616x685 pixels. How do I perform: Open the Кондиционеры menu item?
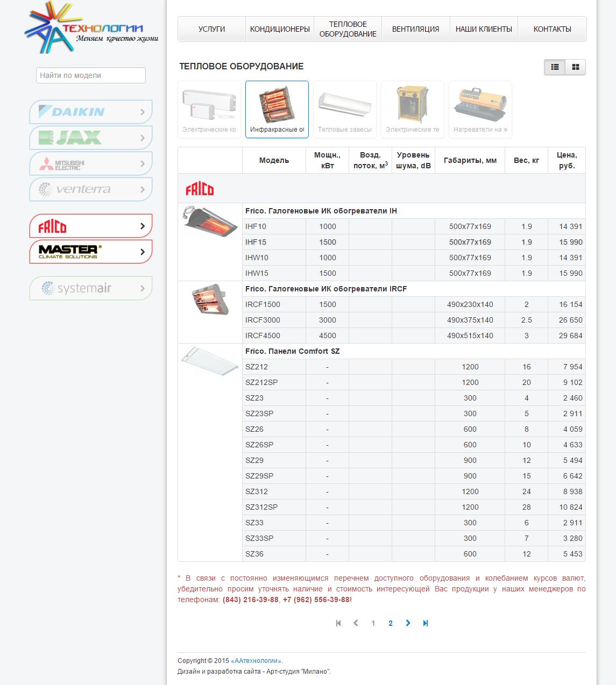(280, 29)
